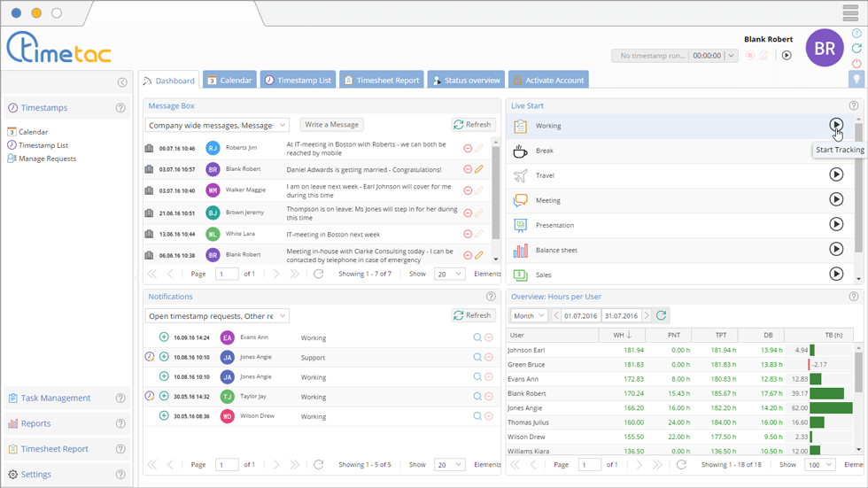
Task: Start tracking the Balance sheet task
Action: pyautogui.click(x=836, y=249)
